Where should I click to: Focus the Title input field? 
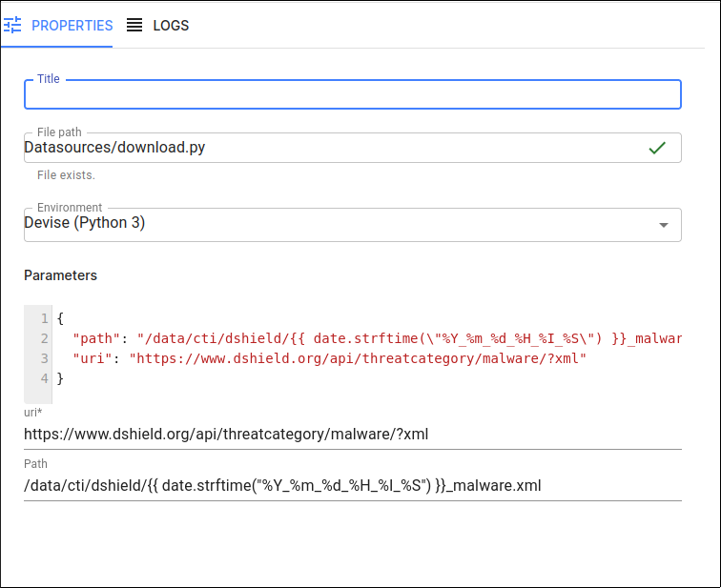(353, 94)
